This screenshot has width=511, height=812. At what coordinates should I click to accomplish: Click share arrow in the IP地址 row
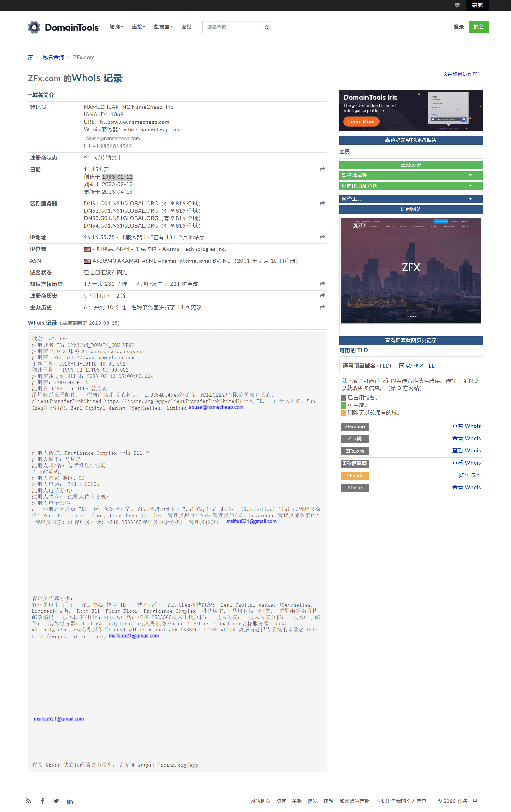[x=322, y=237]
